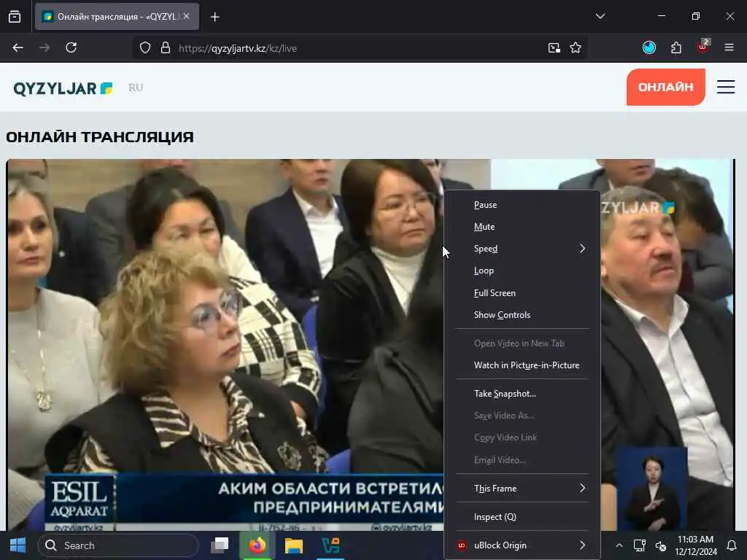Click the picture-in-picture icon in address bar
The height and width of the screenshot is (560, 747).
(554, 47)
